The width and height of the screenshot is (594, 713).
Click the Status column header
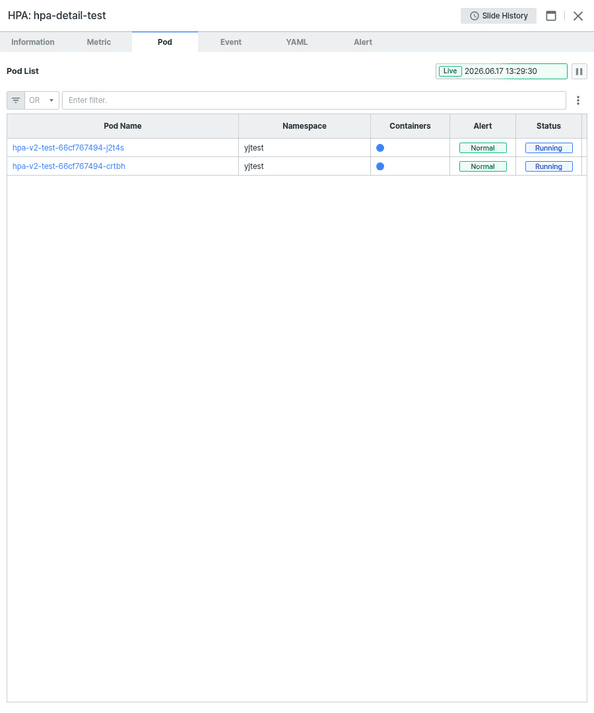549,126
